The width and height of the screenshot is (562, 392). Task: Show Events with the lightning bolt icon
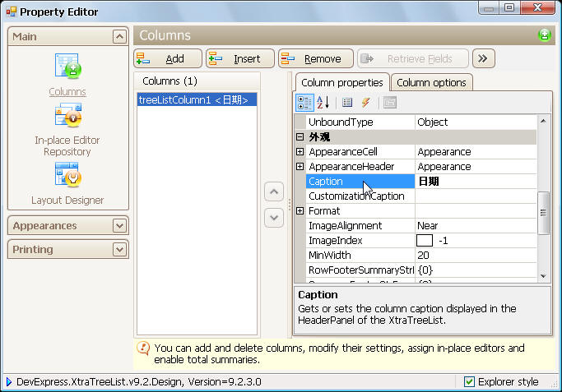(365, 103)
